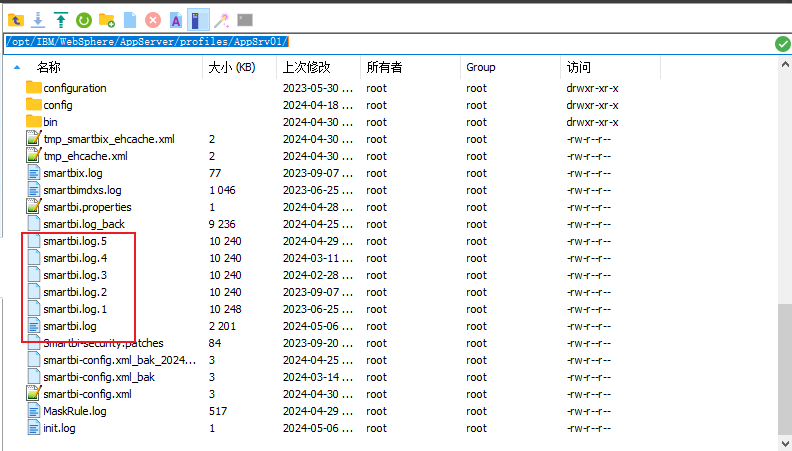Click the blue sort arrow in 名称 header
The height and width of the screenshot is (451, 792).
pyautogui.click(x=17, y=67)
